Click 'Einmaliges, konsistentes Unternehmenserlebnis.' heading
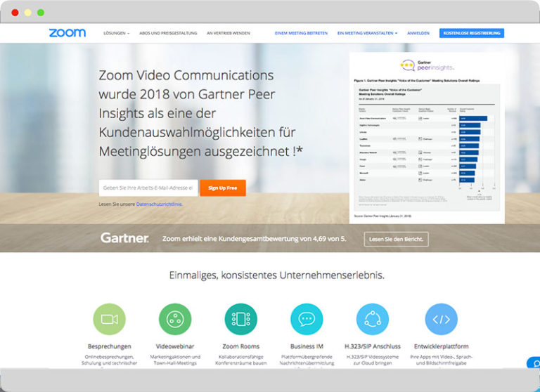Viewport: 540px width, 392px height. tap(277, 275)
